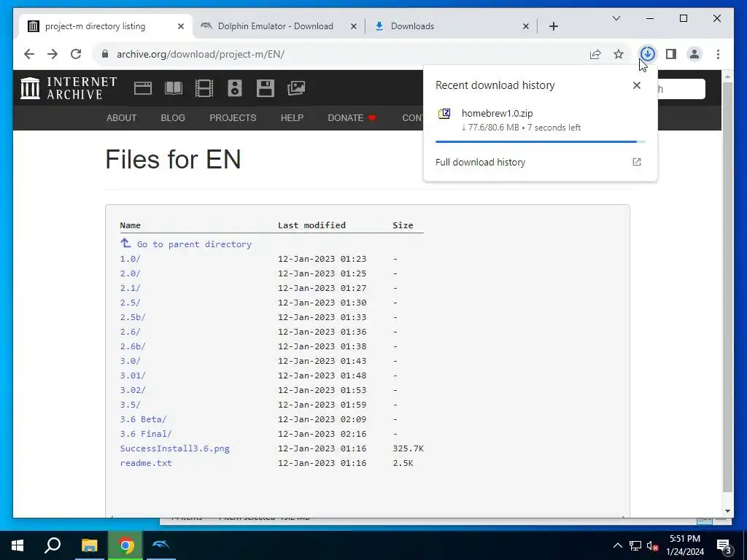Screen dimensions: 747x560
Task: Click the Full download history link
Action: (480, 162)
